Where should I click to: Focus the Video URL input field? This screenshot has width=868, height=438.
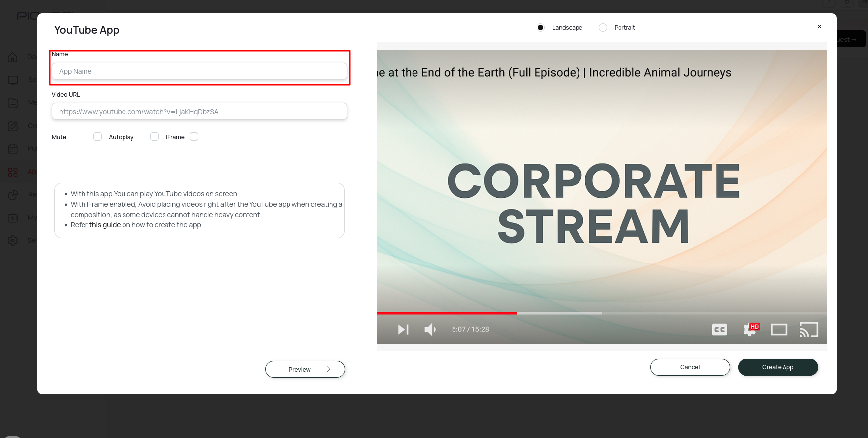(x=199, y=112)
